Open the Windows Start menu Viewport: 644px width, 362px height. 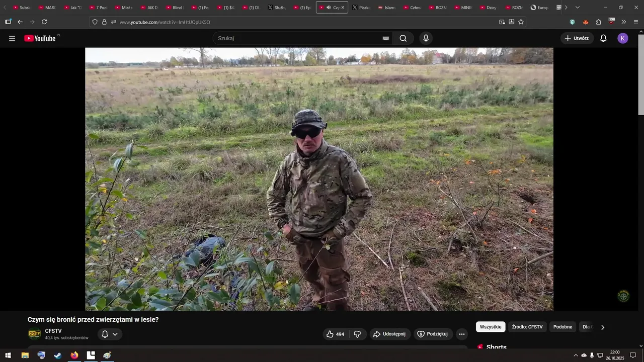[x=8, y=355]
